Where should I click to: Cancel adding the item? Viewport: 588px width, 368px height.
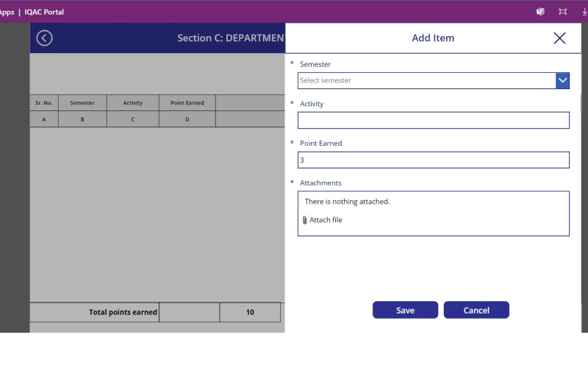click(x=476, y=310)
